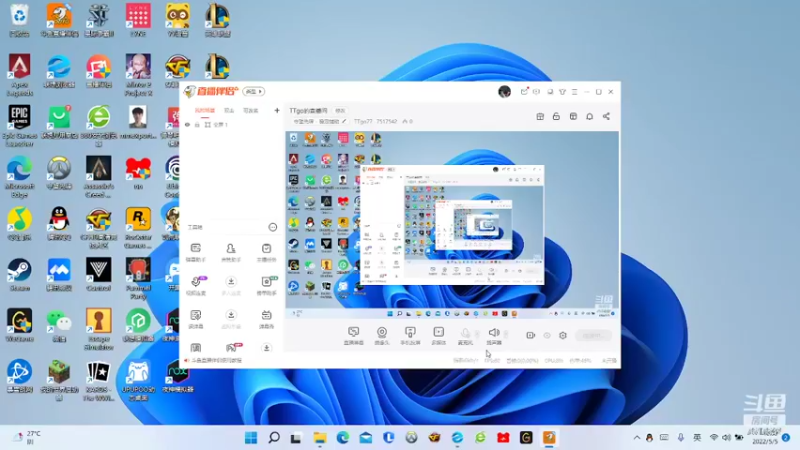Viewport: 800px width, 450px height.
Task: Open the Windows Start button
Action: 251,437
